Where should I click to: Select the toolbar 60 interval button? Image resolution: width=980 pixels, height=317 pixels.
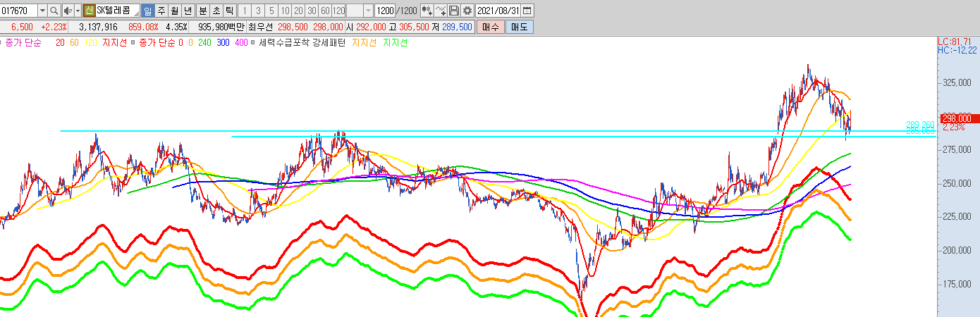point(325,11)
